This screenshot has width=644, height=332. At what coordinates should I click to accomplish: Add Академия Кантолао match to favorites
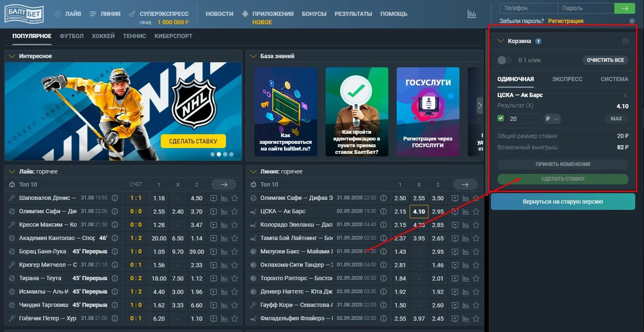point(235,238)
